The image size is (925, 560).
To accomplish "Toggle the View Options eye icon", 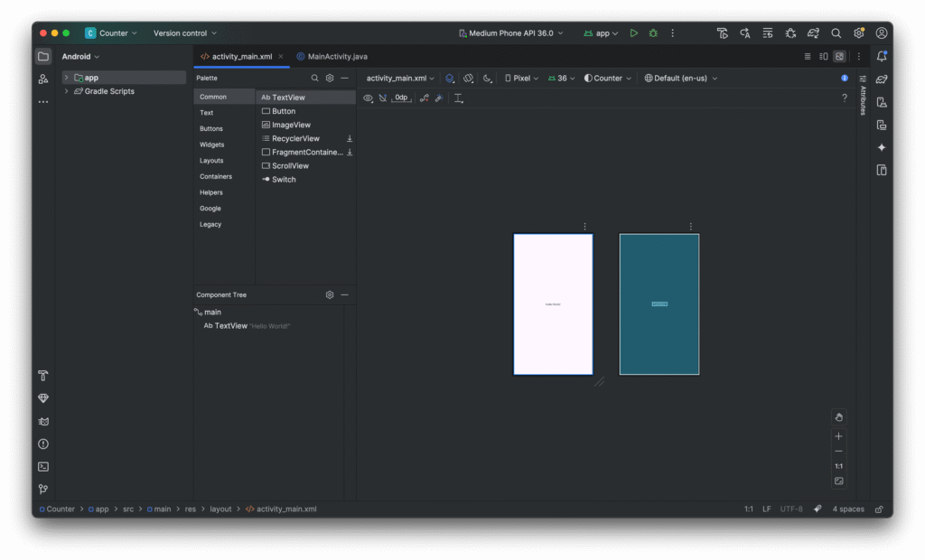I will (x=368, y=98).
